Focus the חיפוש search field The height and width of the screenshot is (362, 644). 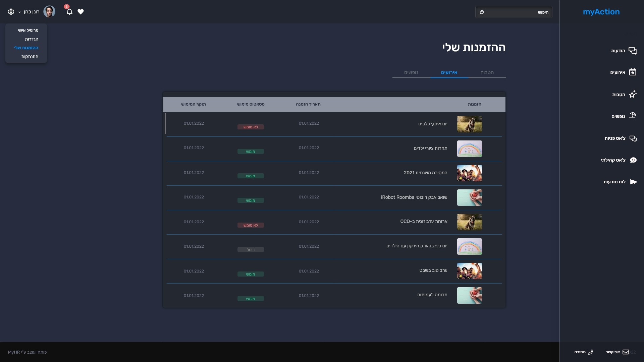[x=517, y=12]
